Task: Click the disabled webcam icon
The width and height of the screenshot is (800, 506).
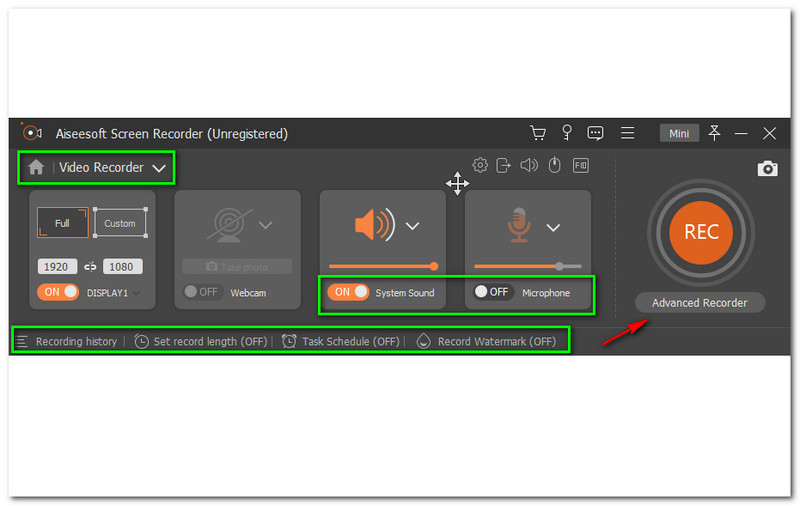Action: coord(229,225)
